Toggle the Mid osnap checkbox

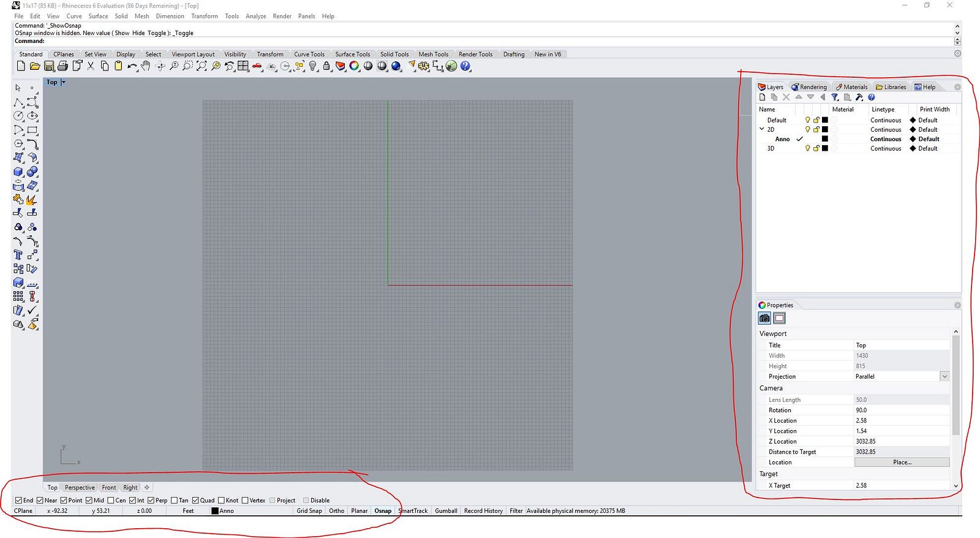89,500
